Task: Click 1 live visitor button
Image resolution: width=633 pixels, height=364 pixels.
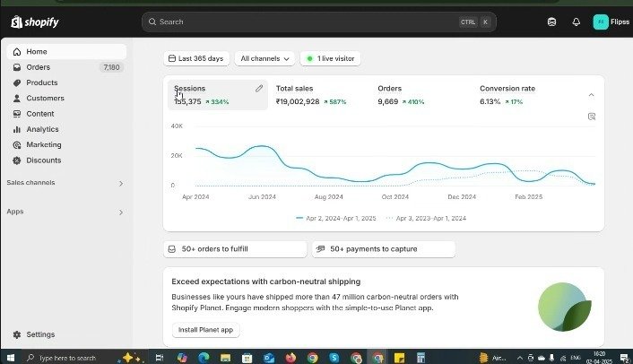Action: [x=330, y=58]
